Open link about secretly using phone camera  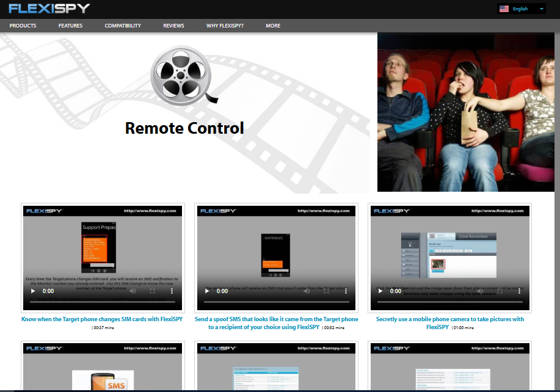(449, 323)
